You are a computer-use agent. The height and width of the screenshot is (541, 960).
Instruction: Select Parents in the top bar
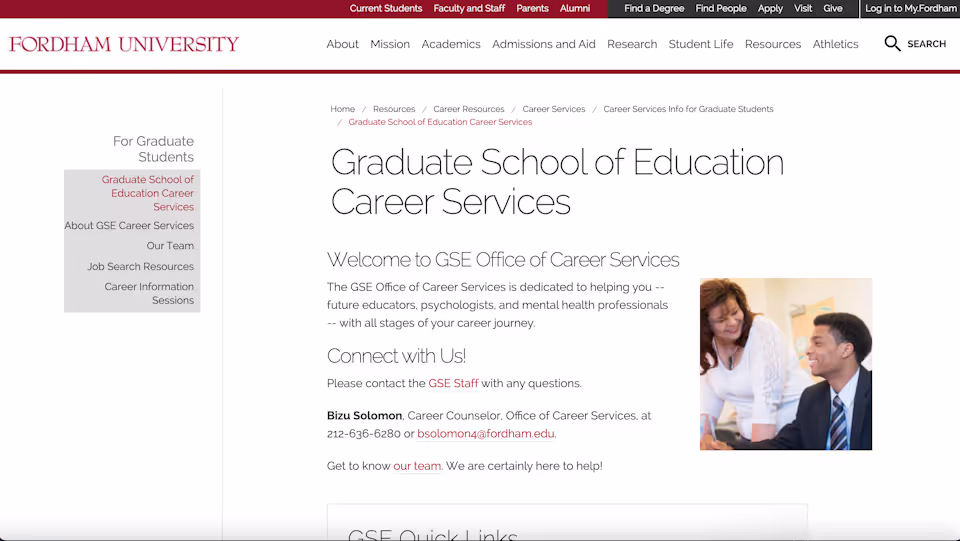pyautogui.click(x=532, y=9)
